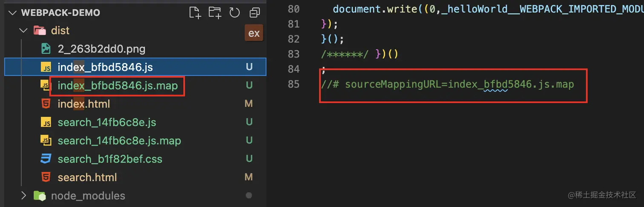Click the M status badge of index.html
The width and height of the screenshot is (644, 207).
(x=249, y=103)
